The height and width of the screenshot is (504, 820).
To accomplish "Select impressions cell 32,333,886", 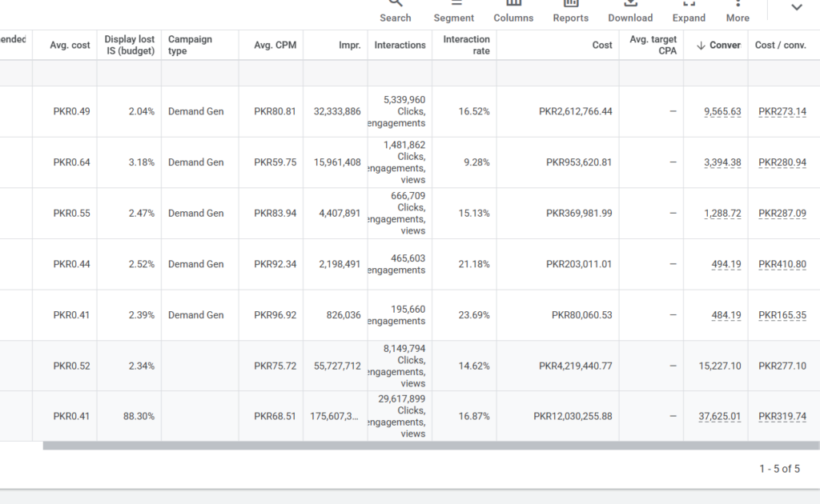I will click(337, 111).
